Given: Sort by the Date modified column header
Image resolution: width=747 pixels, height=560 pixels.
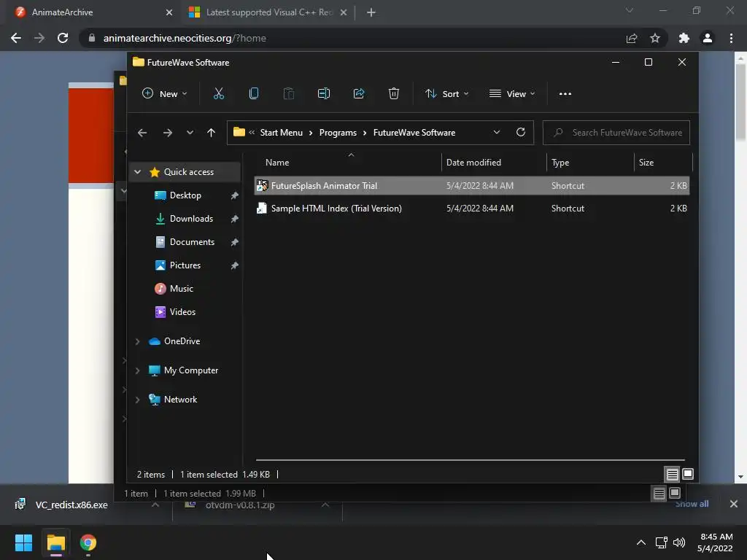Looking at the screenshot, I should click(494, 163).
